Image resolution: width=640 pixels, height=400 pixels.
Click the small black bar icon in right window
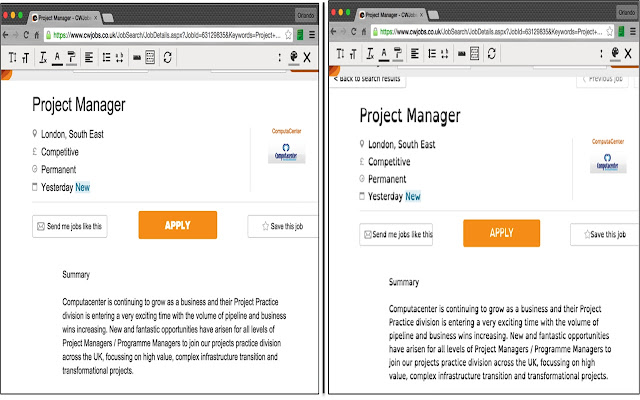(462, 53)
